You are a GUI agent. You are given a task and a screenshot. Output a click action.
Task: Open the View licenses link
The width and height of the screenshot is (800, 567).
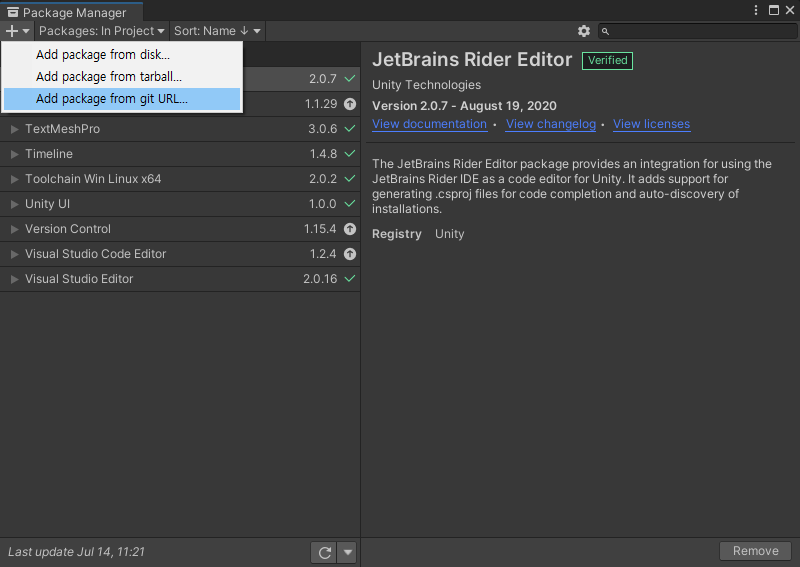[651, 124]
